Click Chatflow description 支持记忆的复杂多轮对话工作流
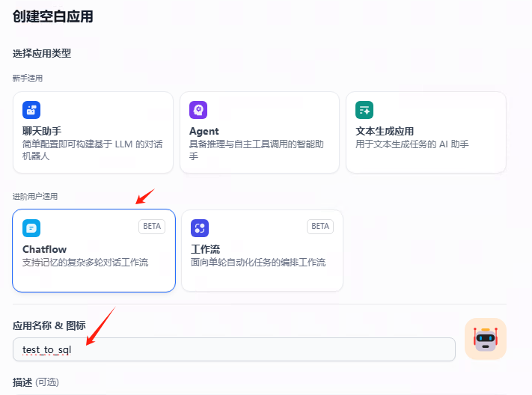The width and height of the screenshot is (532, 395). pos(85,263)
